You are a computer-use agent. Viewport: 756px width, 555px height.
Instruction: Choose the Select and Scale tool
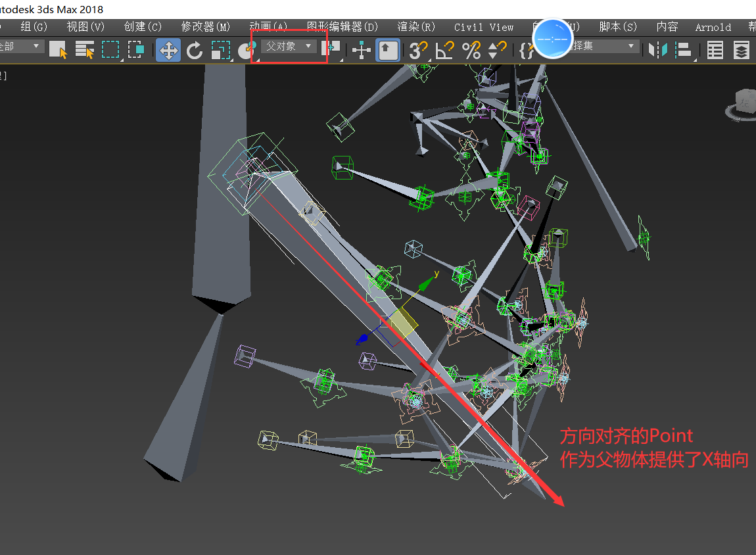pyautogui.click(x=220, y=50)
